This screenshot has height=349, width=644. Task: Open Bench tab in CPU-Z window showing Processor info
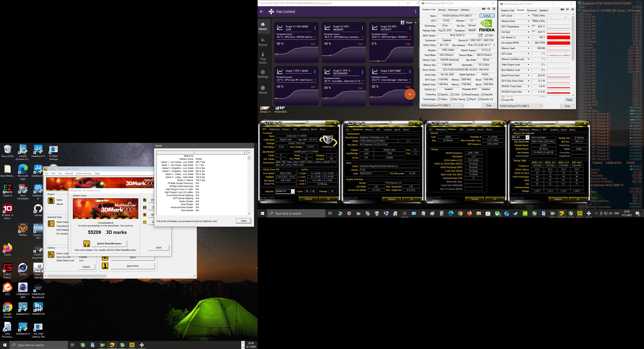coord(314,129)
